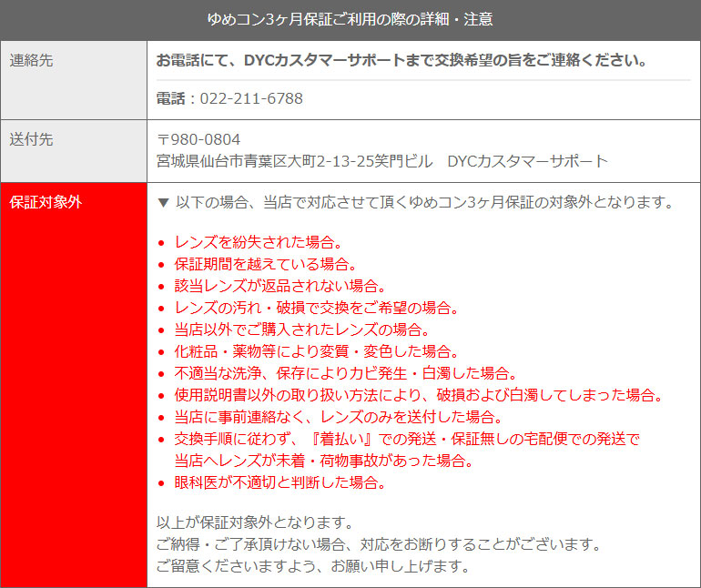Click the 眼科医が不適切と判断した場合 bullet item
701x588 pixels.
pyautogui.click(x=280, y=482)
